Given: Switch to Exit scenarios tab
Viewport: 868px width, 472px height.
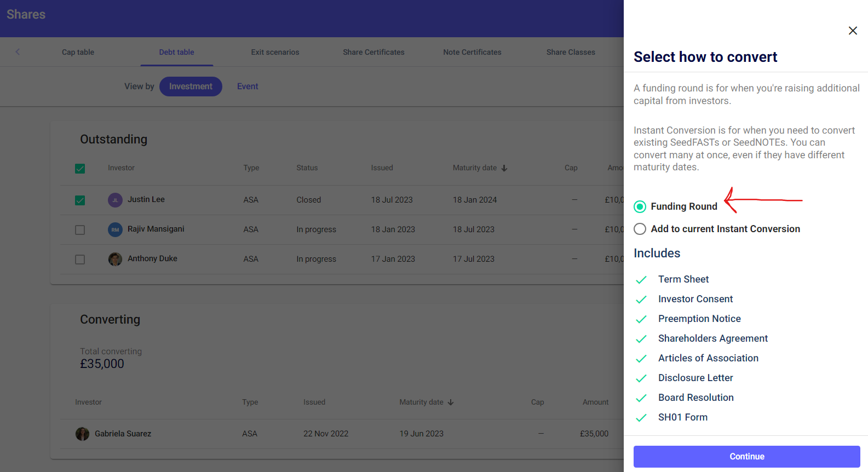Looking at the screenshot, I should pyautogui.click(x=275, y=52).
